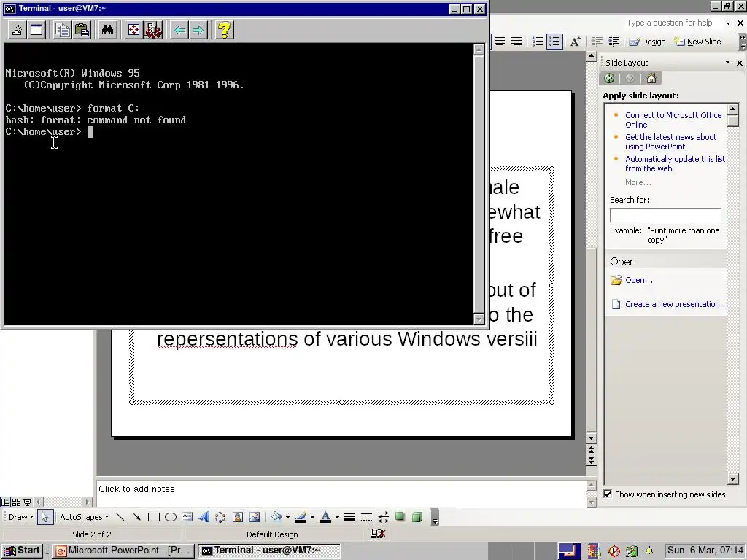Click the Paste clipboard icon in Terminal toolbar
The height and width of the screenshot is (560, 747).
point(82,31)
